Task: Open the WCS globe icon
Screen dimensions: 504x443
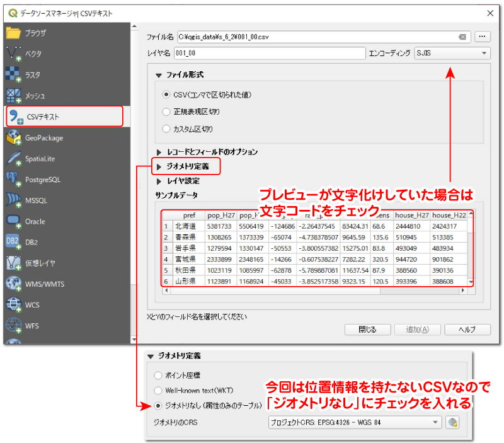Action: click(x=13, y=305)
